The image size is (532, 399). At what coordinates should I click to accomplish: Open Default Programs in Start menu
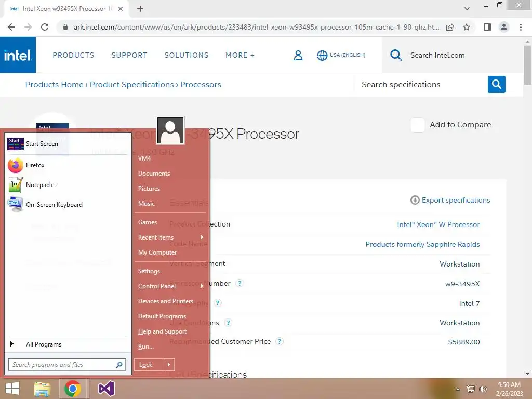coord(162,316)
